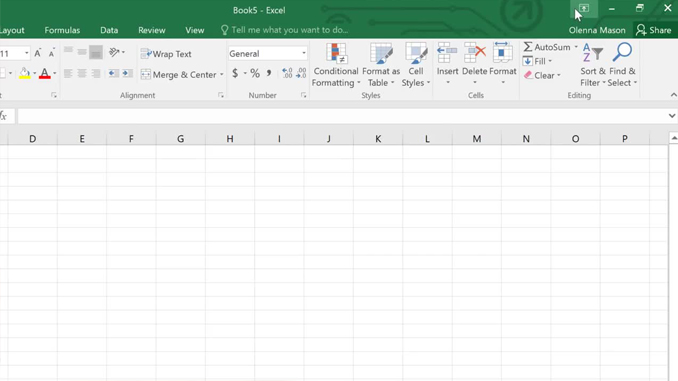The height and width of the screenshot is (381, 678).
Task: Open the Format cells menu
Action: tap(502, 65)
